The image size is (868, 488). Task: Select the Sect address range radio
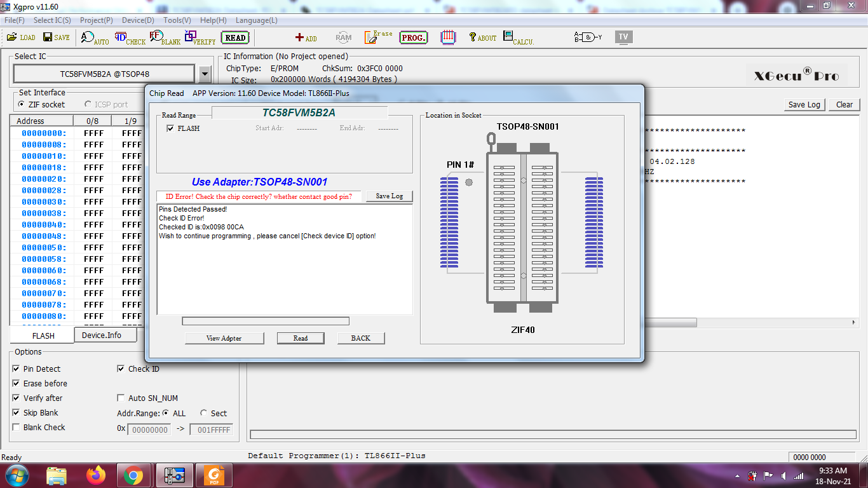coord(204,413)
